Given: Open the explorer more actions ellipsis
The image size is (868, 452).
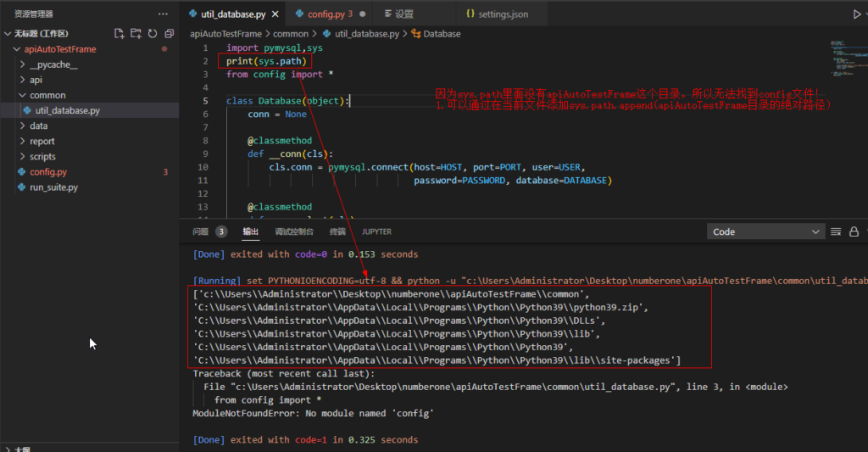Looking at the screenshot, I should [x=163, y=14].
